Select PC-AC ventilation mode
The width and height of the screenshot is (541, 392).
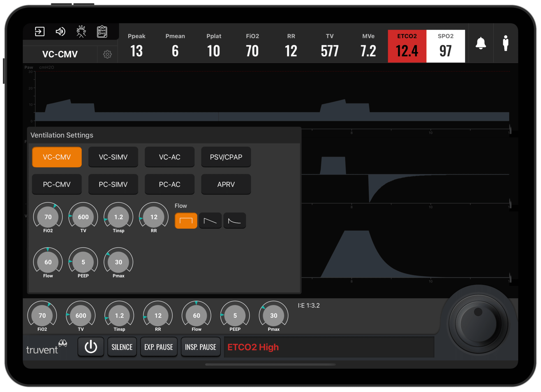170,184
